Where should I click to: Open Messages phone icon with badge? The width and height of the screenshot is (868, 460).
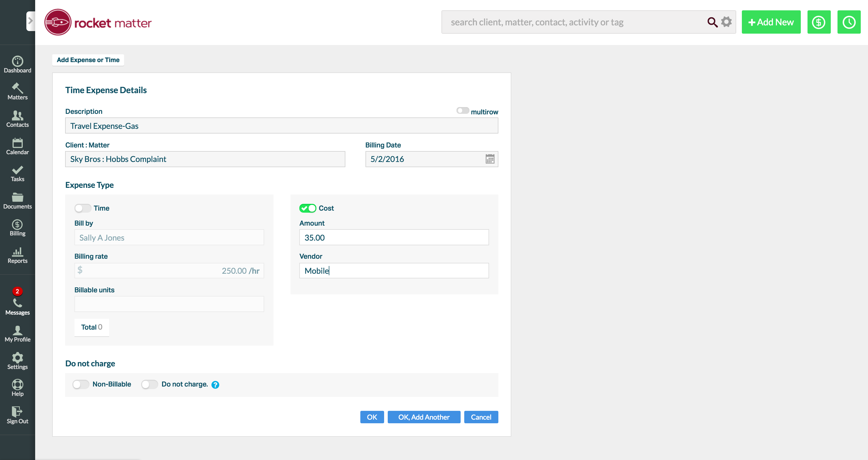click(18, 303)
